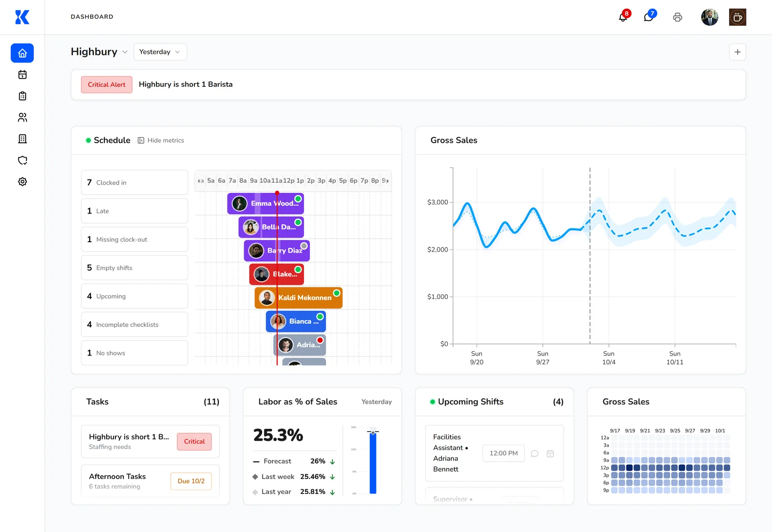Click the blue labor percentage bar
Viewport: 772px width, 532px height.
click(373, 463)
